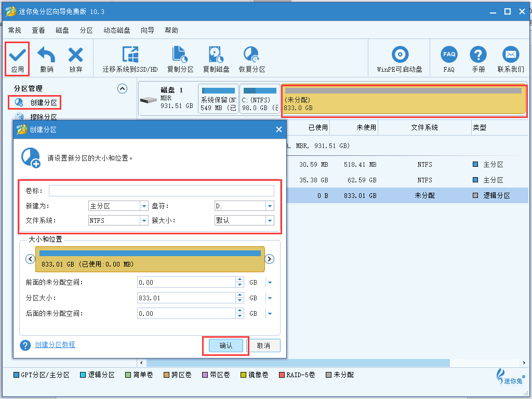Click the 应用 apply checkmark icon

pyautogui.click(x=17, y=54)
